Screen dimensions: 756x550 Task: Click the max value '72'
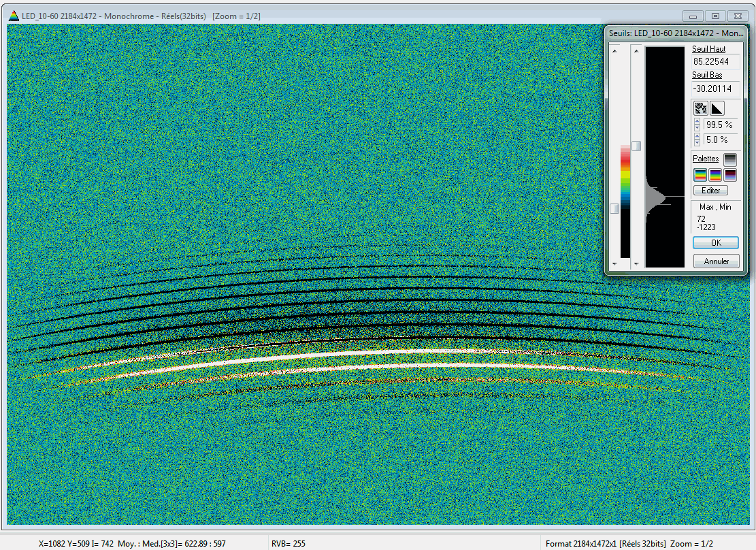click(701, 219)
